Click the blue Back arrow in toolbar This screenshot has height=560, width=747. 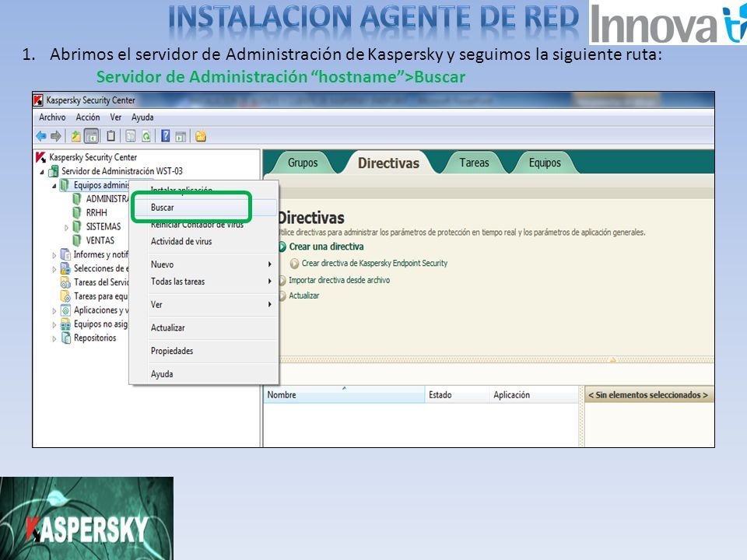tap(41, 136)
